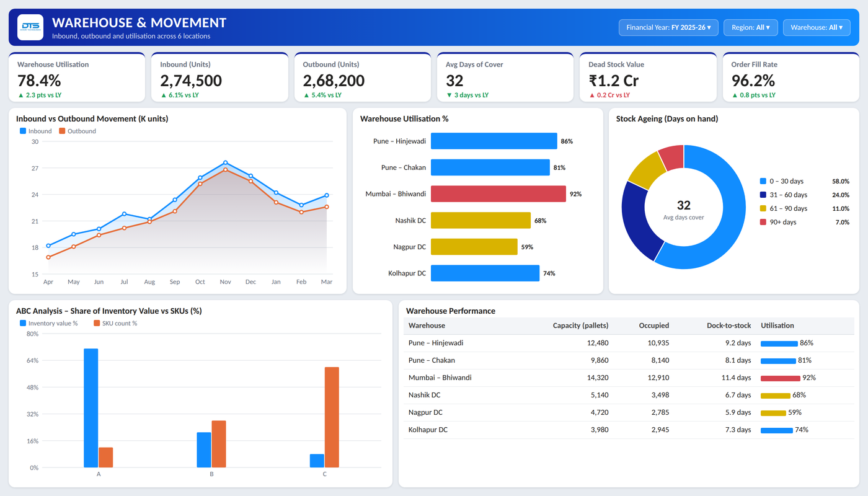Click the 90+ days legend entry
868x496 pixels.
point(804,222)
